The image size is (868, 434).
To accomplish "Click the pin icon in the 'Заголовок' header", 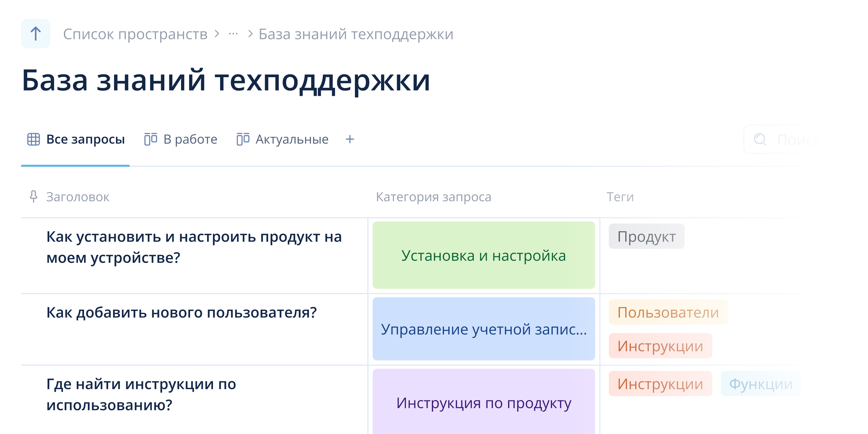I will click(33, 197).
